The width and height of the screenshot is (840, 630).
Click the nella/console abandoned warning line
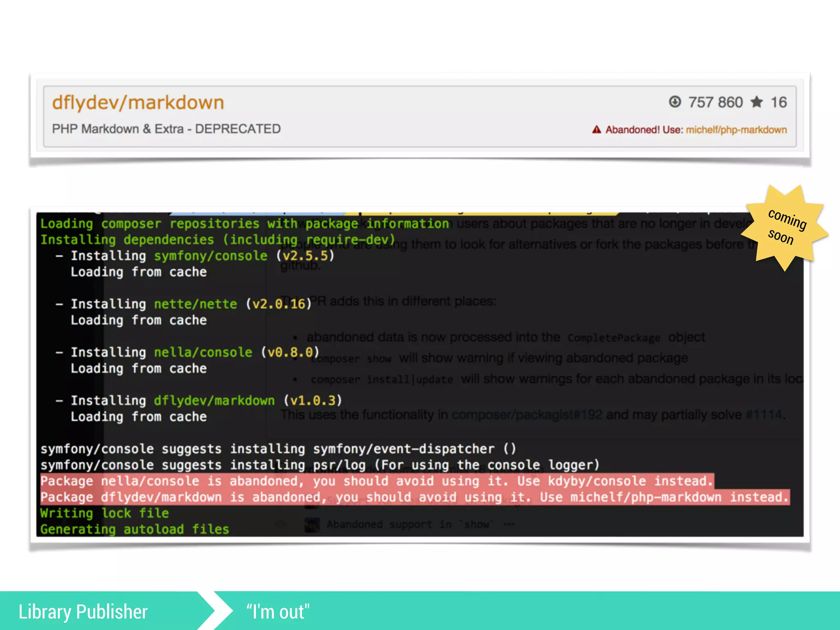point(377,481)
